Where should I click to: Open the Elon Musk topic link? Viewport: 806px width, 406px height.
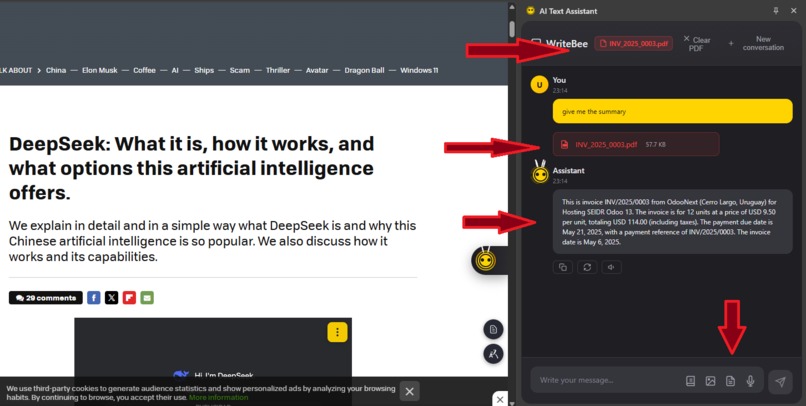100,70
